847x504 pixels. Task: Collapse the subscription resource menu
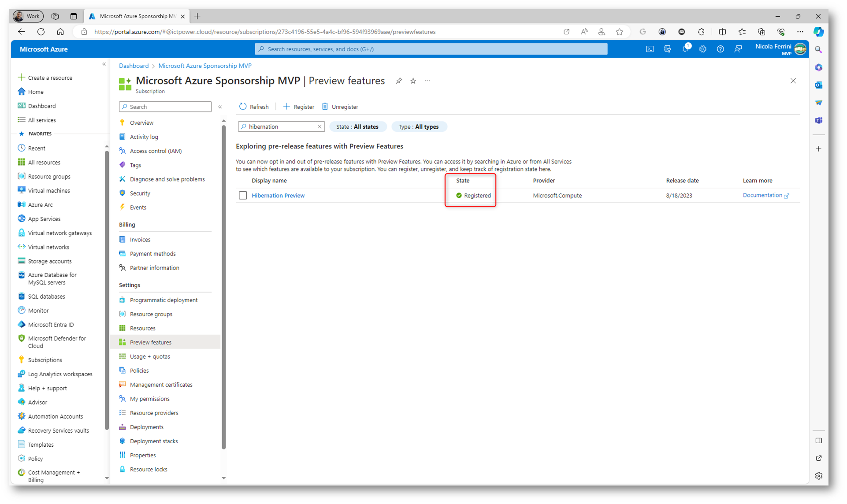click(220, 107)
